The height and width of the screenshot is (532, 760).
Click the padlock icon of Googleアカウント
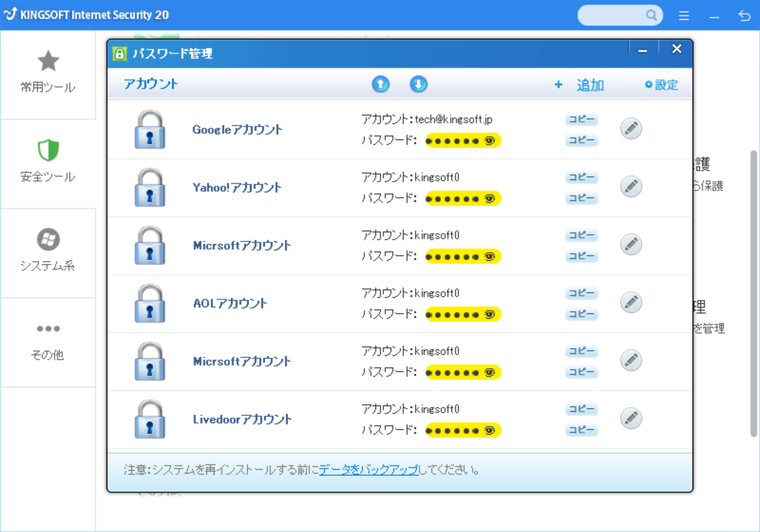150,130
